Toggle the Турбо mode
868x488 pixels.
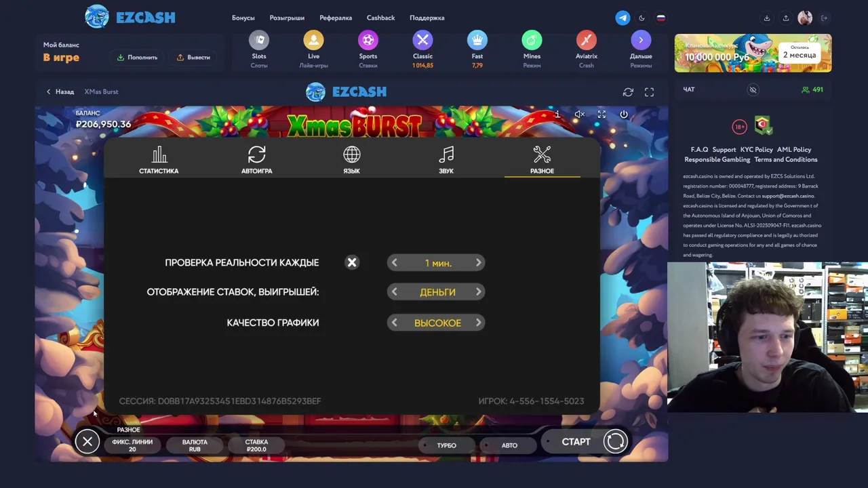(x=446, y=445)
